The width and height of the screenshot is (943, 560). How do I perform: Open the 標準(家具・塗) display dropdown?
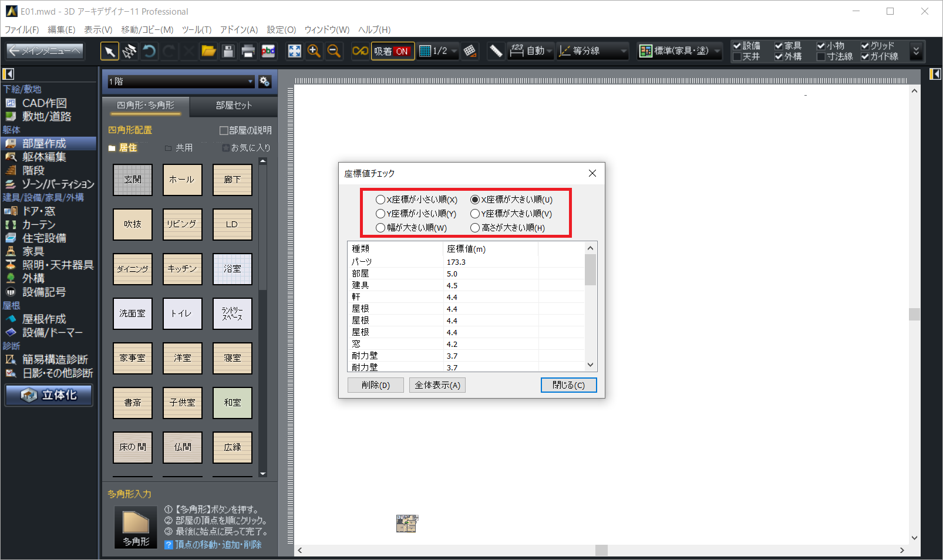(x=717, y=52)
